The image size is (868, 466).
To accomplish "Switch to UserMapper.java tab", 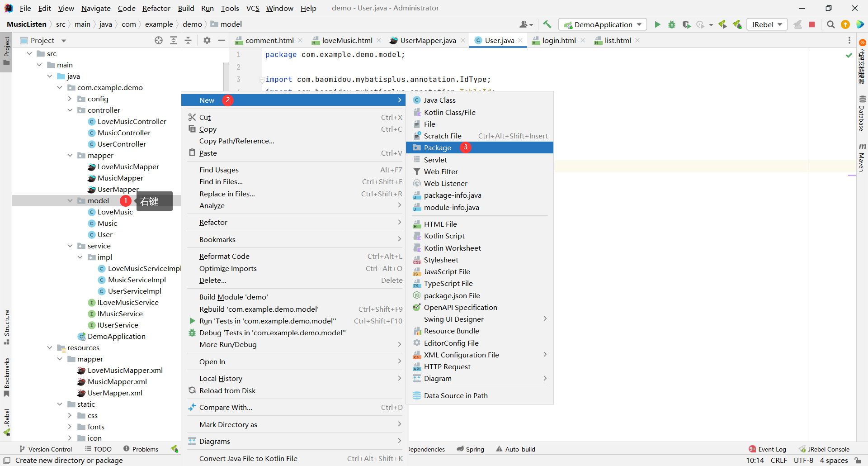I will [x=427, y=40].
